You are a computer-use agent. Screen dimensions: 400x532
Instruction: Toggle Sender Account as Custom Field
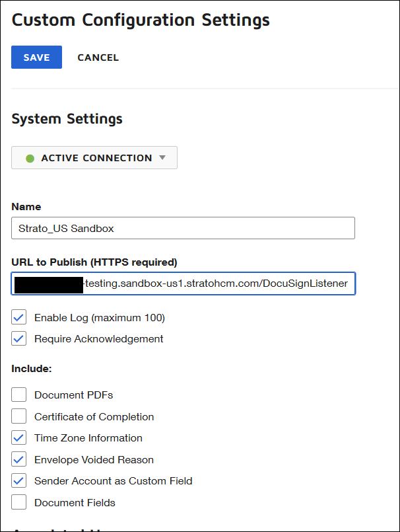pos(19,481)
